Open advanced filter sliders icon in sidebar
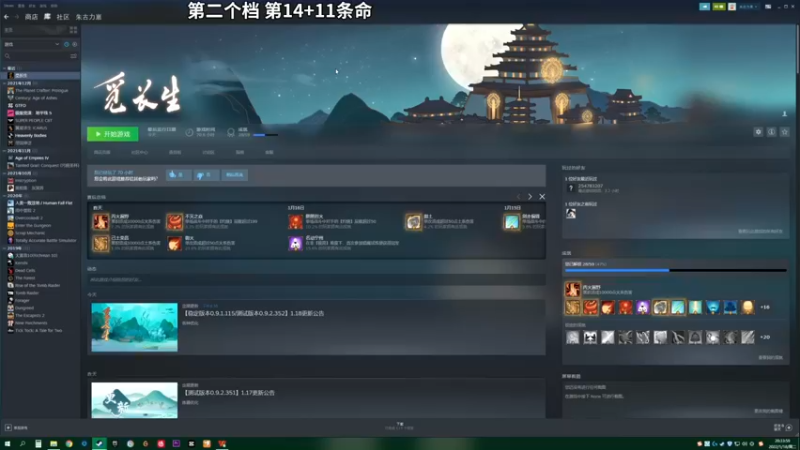 pyautogui.click(x=73, y=56)
